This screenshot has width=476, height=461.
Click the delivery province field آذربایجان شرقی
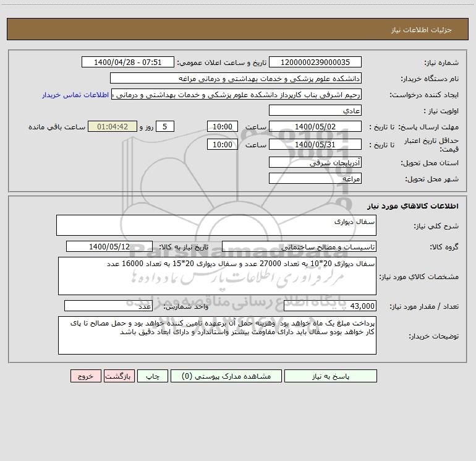pos(315,162)
